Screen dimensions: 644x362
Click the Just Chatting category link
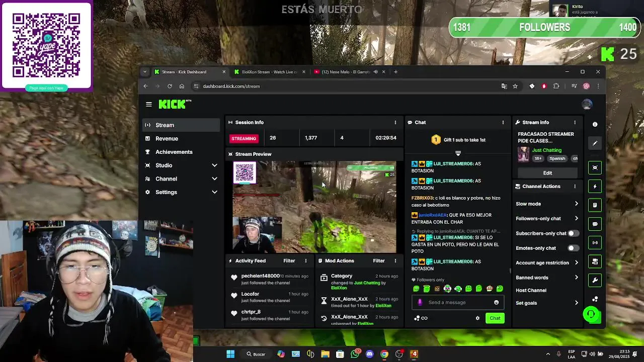click(x=547, y=150)
